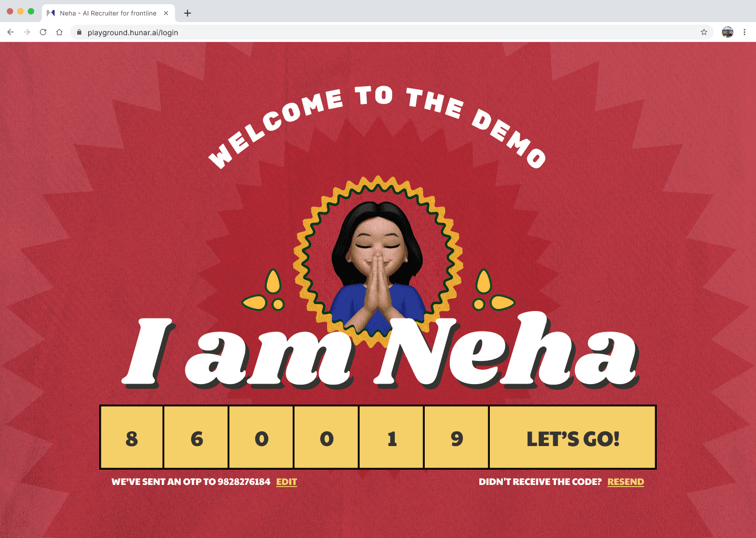Screen dimensions: 756x538
Task: Select first OTP box showing 8
Action: pos(132,437)
